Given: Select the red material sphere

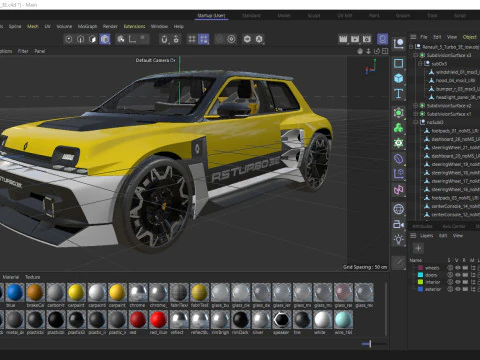Looking at the screenshot, I should (x=138, y=320).
